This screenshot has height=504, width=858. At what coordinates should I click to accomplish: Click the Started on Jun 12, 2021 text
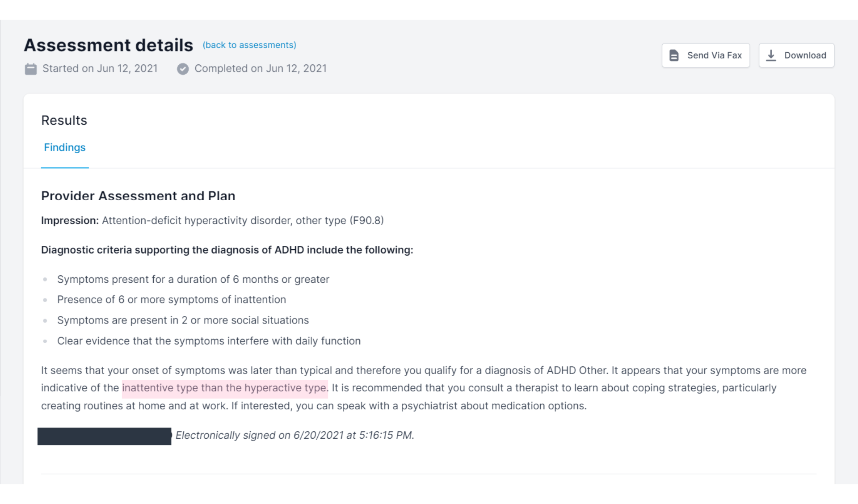click(x=100, y=69)
